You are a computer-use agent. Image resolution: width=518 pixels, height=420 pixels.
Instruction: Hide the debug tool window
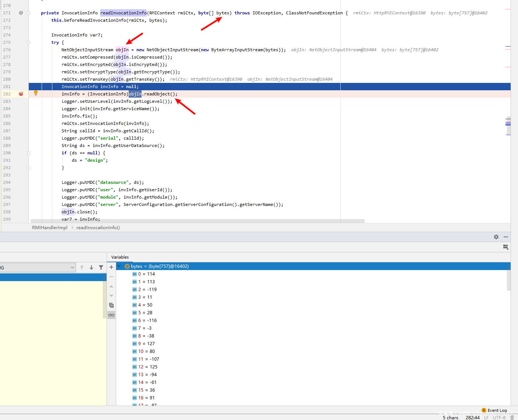coord(506,237)
